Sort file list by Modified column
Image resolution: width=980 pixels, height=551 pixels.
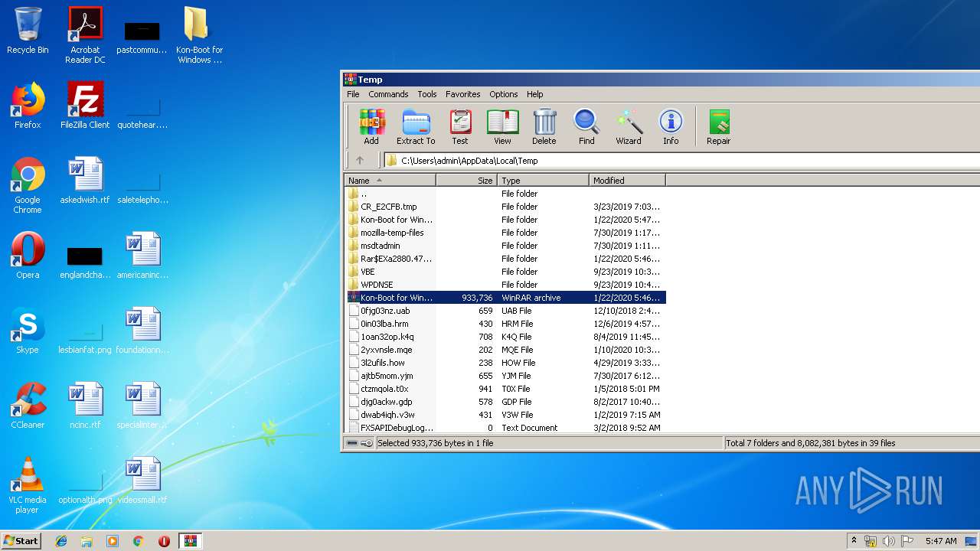(627, 181)
